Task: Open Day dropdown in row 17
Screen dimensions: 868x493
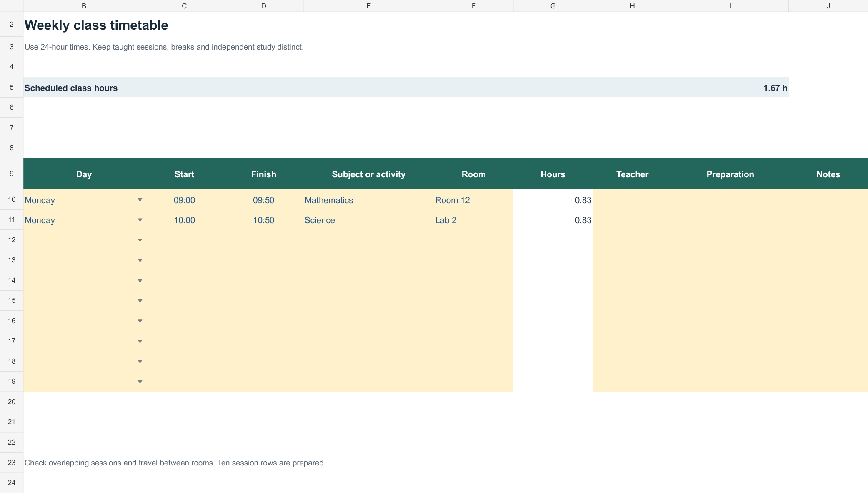Action: 140,342
